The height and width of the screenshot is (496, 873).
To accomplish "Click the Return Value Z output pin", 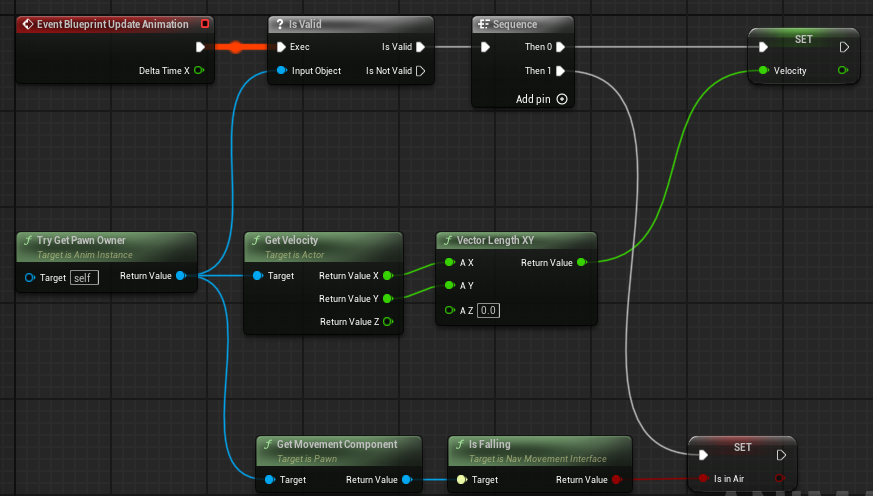I will coord(388,321).
